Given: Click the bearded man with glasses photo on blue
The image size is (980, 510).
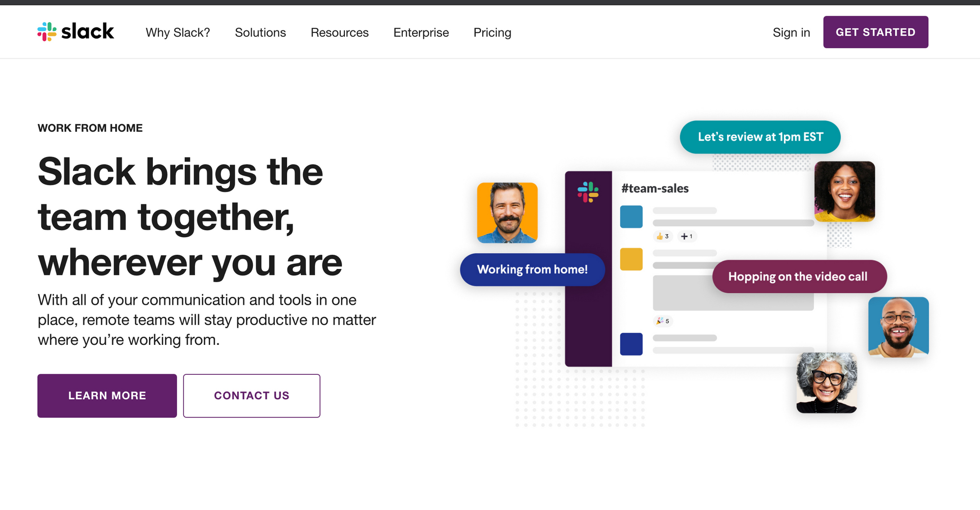Looking at the screenshot, I should (899, 327).
